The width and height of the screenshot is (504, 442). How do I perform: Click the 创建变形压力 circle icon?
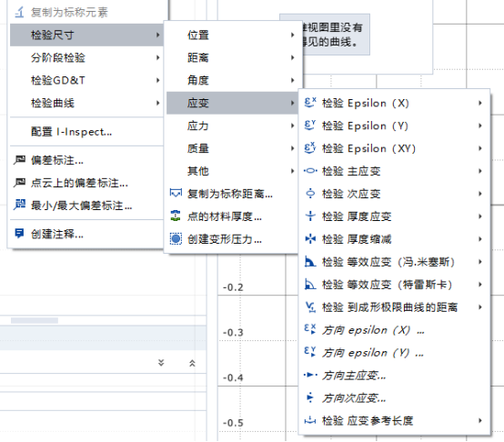(176, 238)
